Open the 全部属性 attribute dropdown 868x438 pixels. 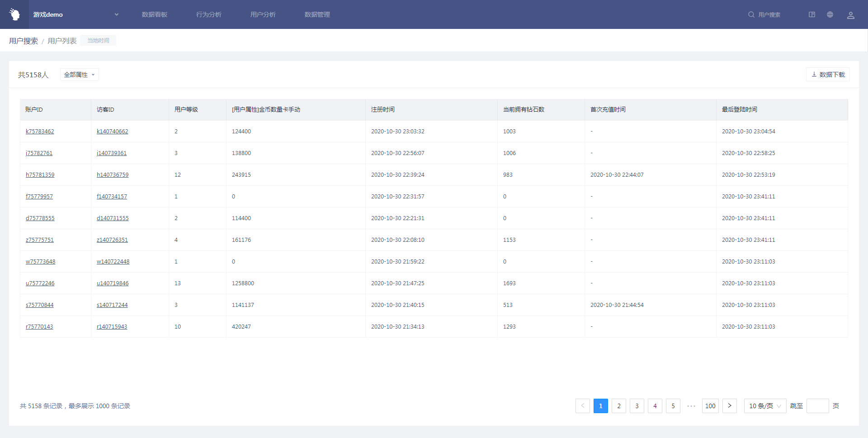[79, 75]
